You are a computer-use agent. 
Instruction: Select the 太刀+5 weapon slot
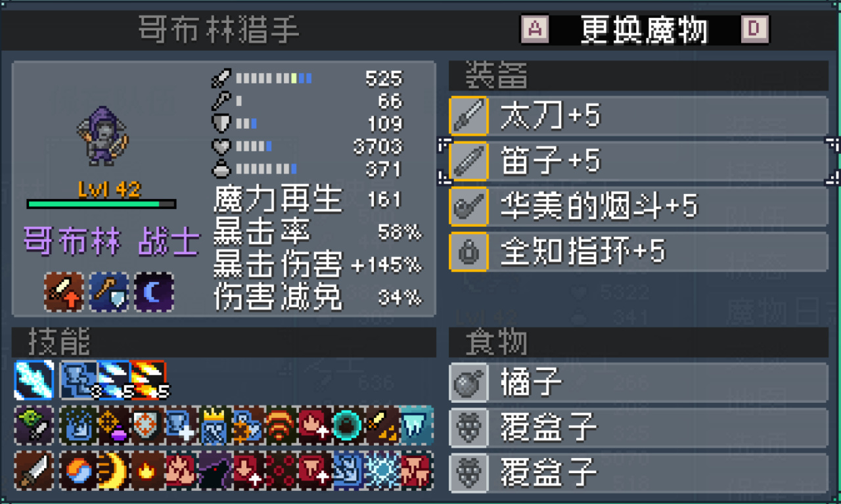coord(639,116)
